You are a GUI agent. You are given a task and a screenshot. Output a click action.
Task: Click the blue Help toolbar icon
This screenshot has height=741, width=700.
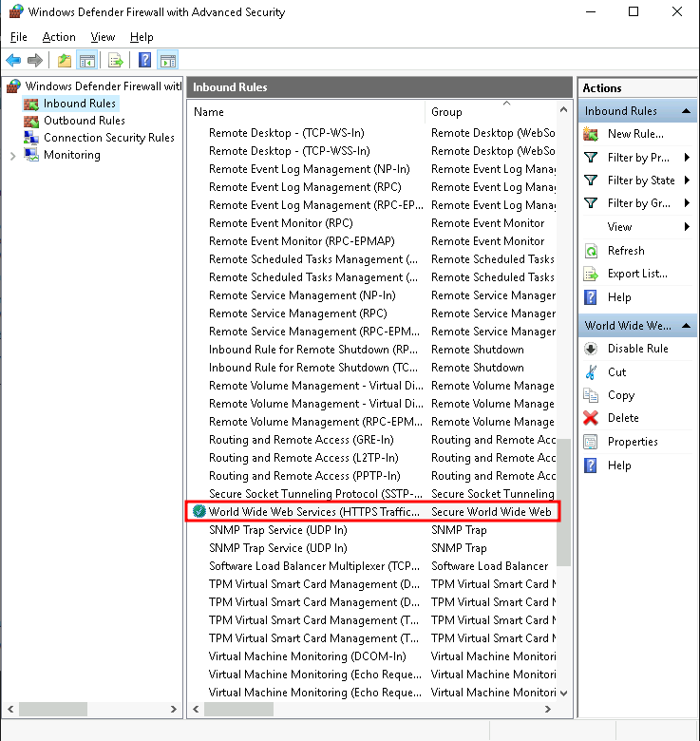point(145,61)
